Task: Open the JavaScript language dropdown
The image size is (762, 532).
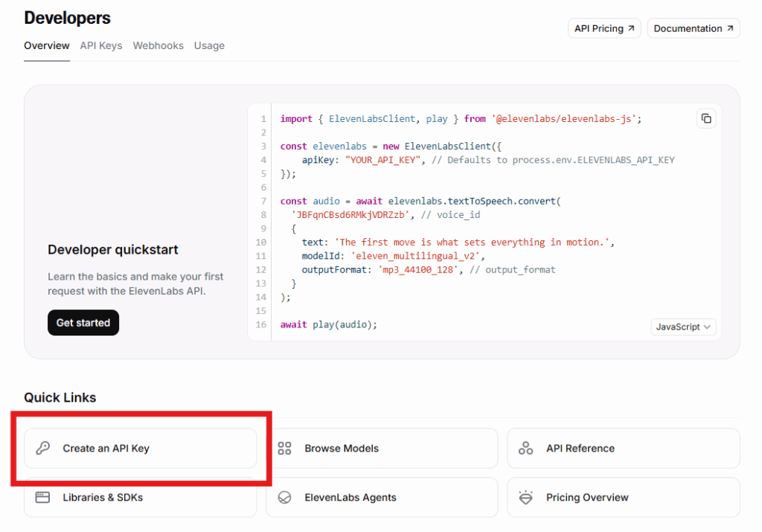Action: pos(683,327)
